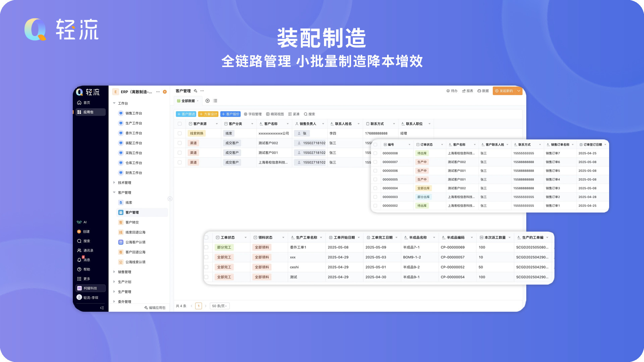Open 报表 reports at top right
644x362 pixels.
467,91
